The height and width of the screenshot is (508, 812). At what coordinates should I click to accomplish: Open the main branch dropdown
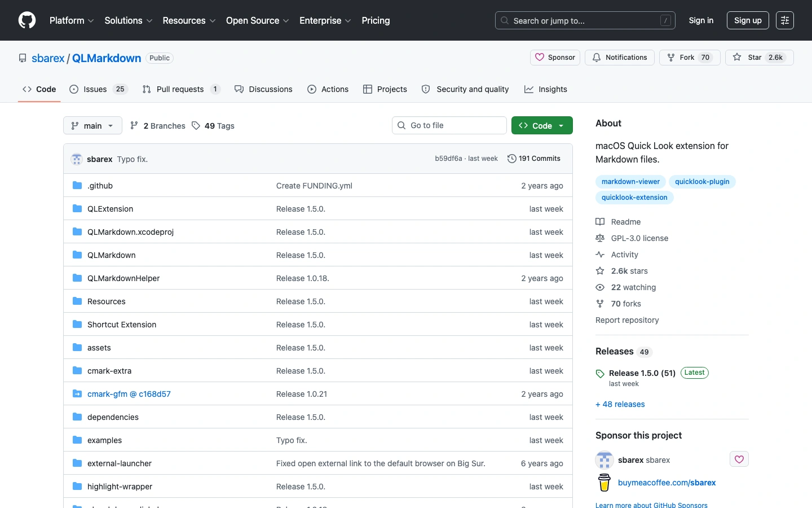coord(92,126)
